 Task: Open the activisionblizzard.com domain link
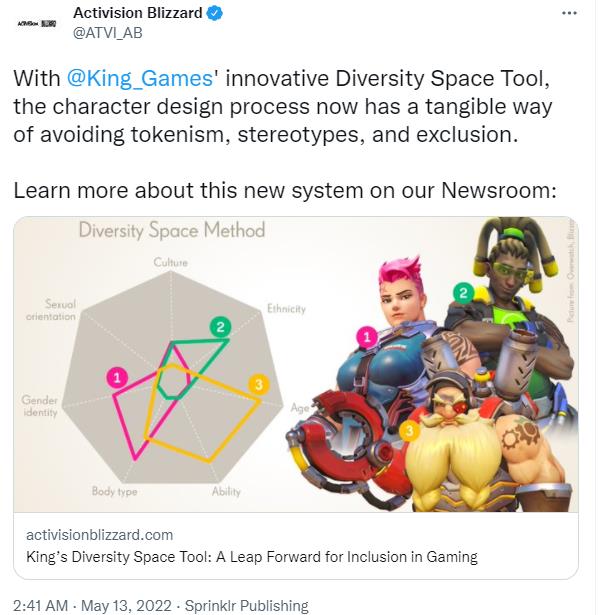click(x=99, y=535)
